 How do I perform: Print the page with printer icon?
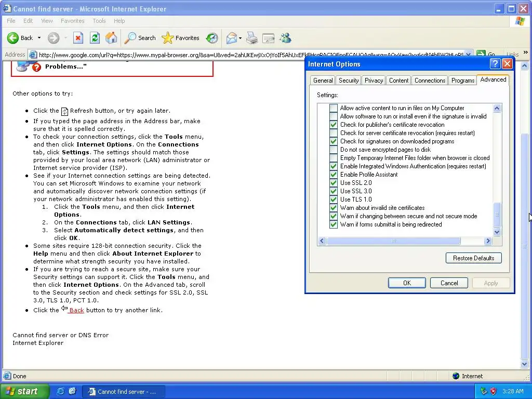(252, 38)
